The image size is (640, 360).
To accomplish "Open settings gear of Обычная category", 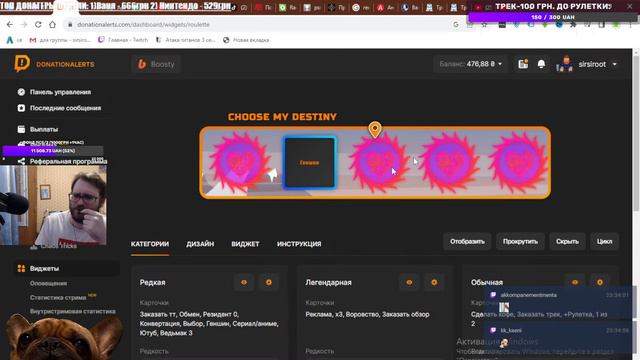I will tap(600, 282).
